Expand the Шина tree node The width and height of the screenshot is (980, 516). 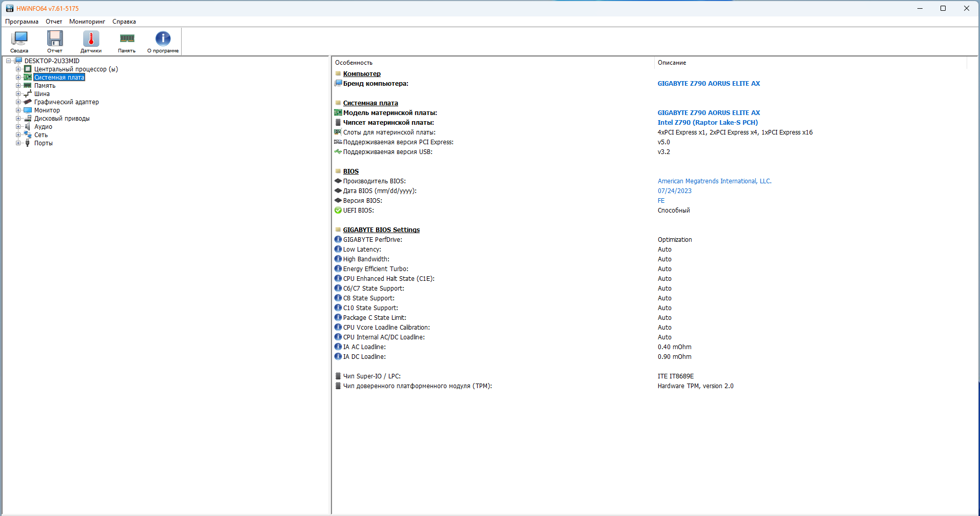click(x=18, y=93)
